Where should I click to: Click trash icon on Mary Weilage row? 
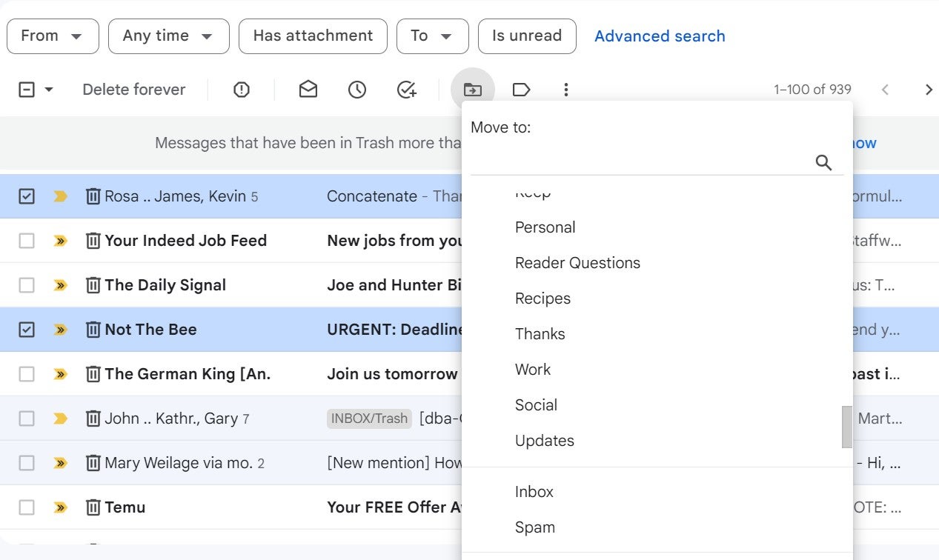(x=93, y=463)
